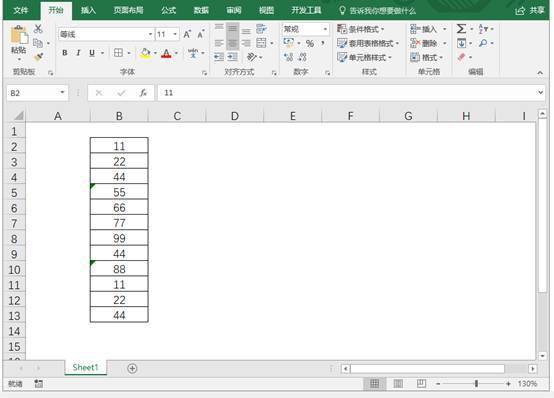Toggle bold formatting
Image resolution: width=554 pixels, height=398 pixels.
pos(65,53)
